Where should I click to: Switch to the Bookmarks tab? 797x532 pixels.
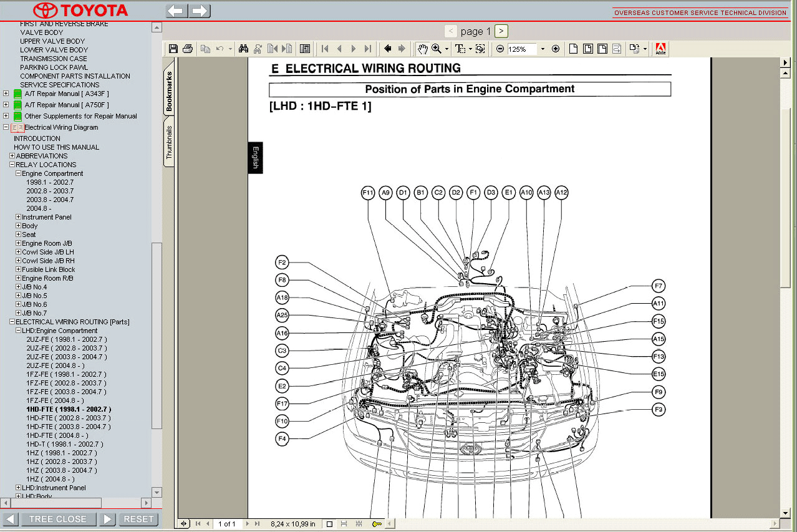(169, 91)
